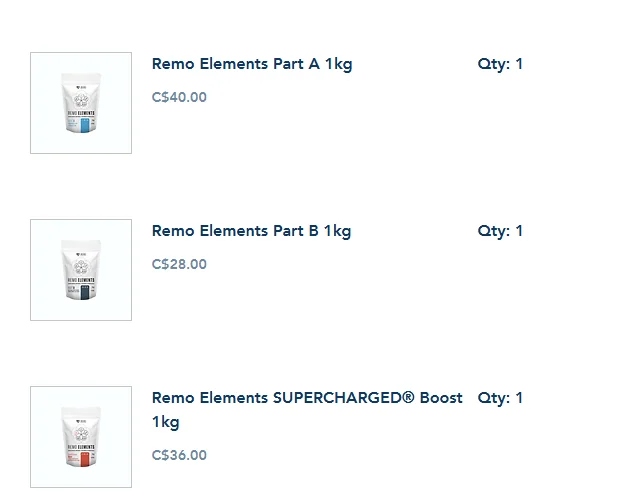Screen dimensions: 637x491
Task: Click the 1kg text under SUPERCHARGED title
Action: [x=165, y=422]
